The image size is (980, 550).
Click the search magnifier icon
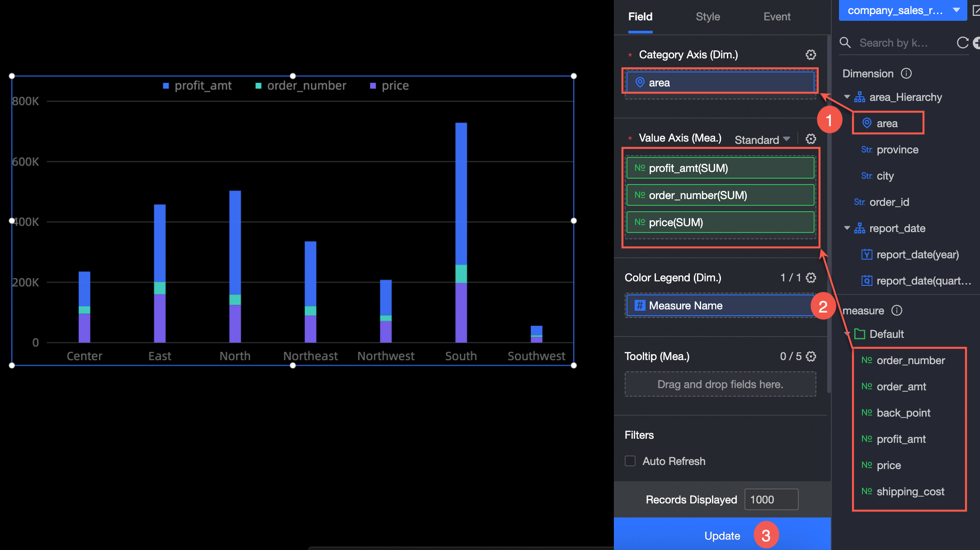tap(845, 43)
